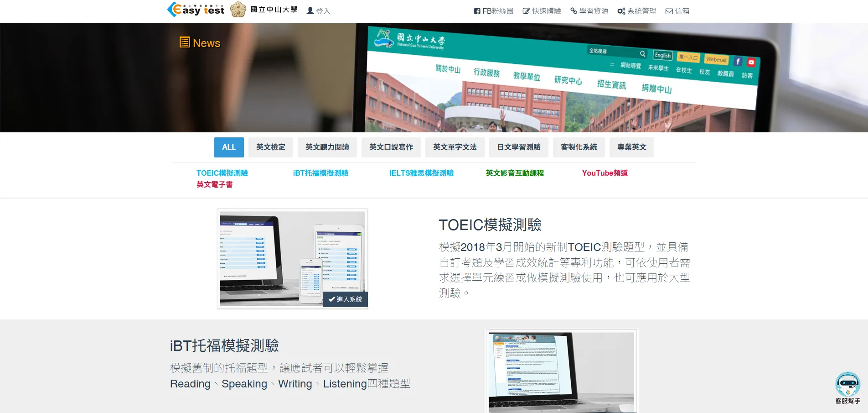868x413 pixels.
Task: Open 快速體驗 quick trial
Action: click(x=542, y=11)
